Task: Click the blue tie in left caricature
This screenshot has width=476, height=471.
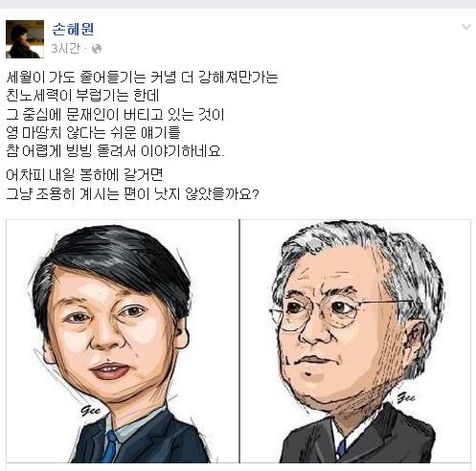Action: point(110,446)
